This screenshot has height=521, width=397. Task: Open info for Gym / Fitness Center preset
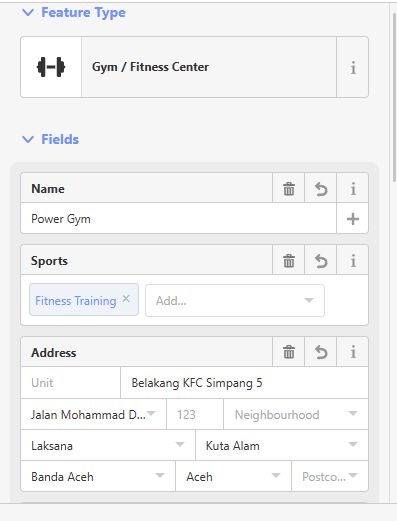coord(353,67)
